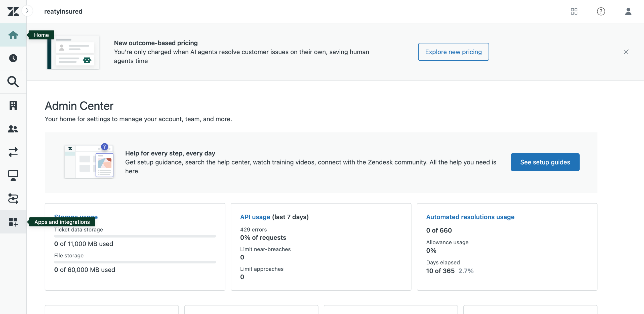Viewport: 644px width, 314px height.
Task: Open the help question mark menu
Action: (601, 11)
